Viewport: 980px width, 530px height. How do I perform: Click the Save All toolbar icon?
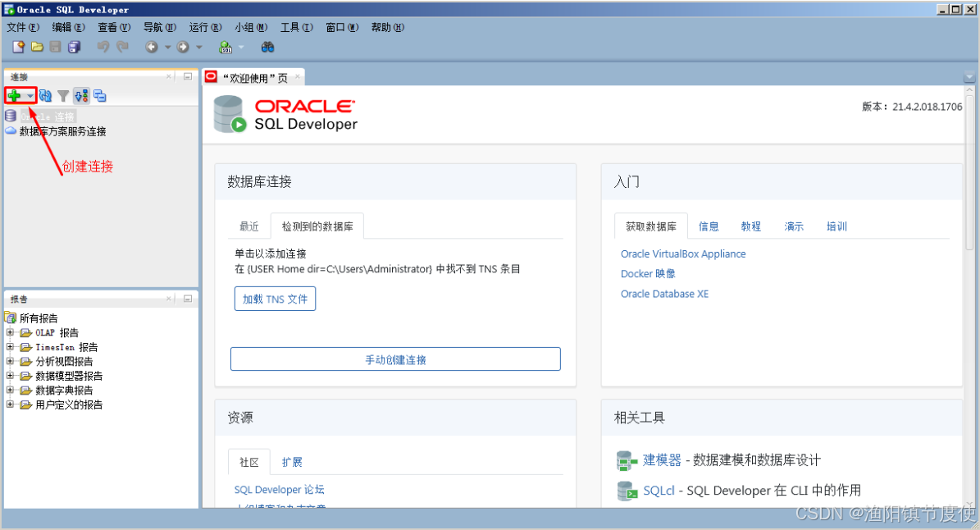75,47
